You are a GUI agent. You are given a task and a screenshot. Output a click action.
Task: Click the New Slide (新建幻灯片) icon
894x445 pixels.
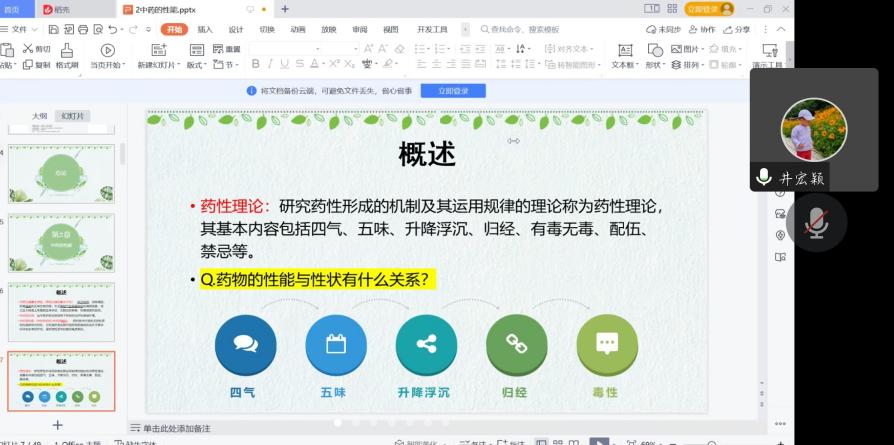pyautogui.click(x=159, y=50)
